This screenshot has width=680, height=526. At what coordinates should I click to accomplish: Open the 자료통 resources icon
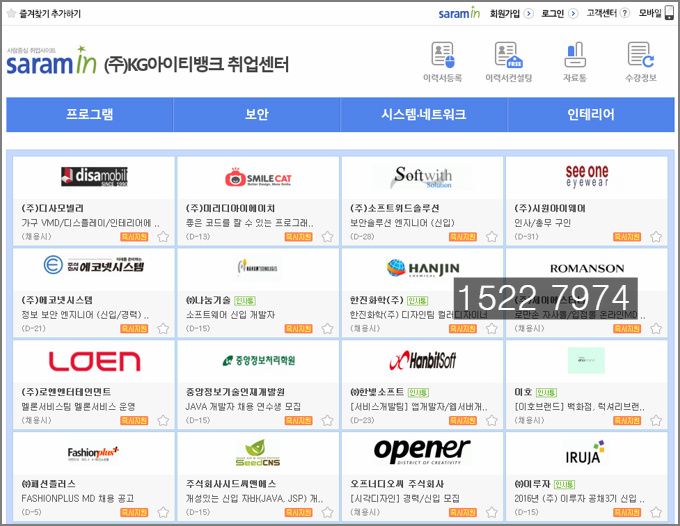tap(575, 55)
